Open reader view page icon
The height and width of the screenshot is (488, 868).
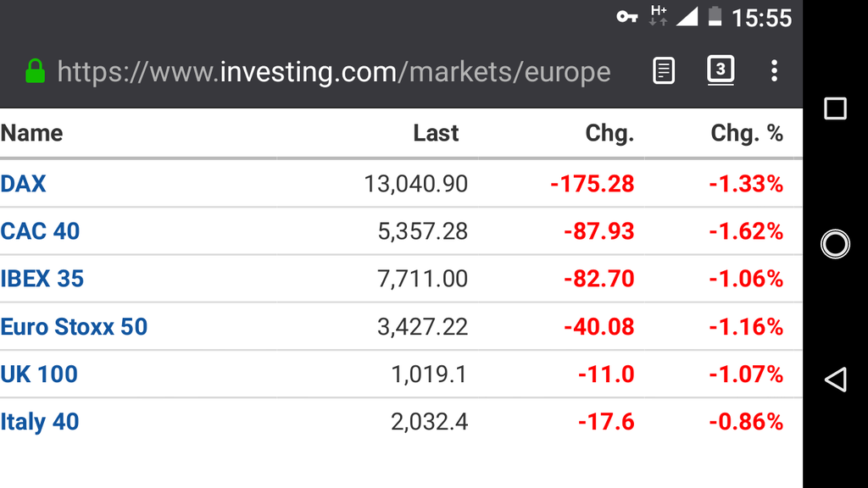tap(663, 71)
